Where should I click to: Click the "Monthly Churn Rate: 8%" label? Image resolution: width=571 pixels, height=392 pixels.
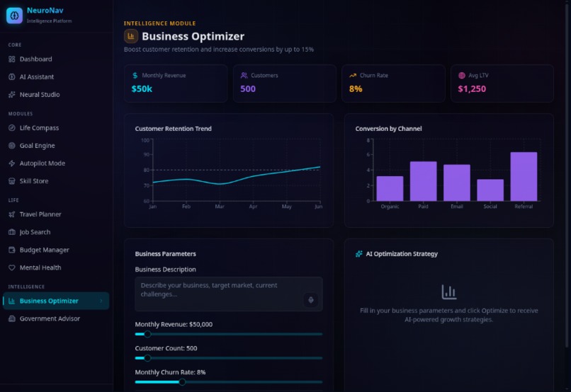pos(171,372)
